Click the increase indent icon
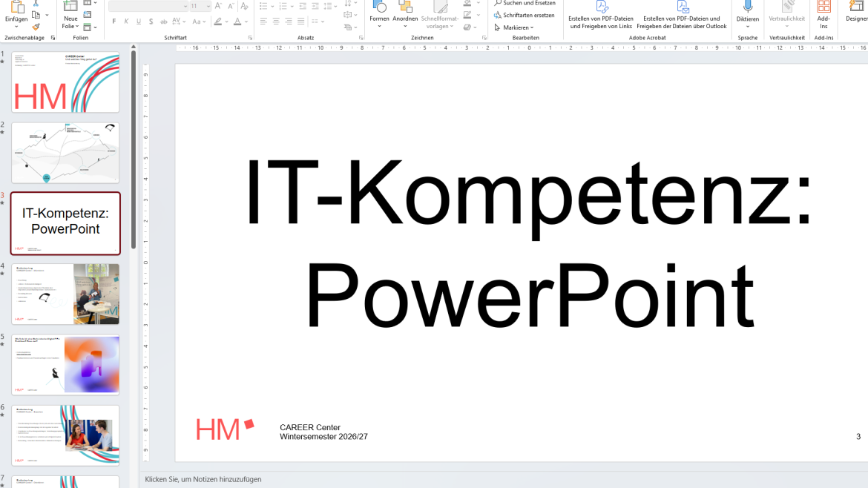 click(315, 6)
